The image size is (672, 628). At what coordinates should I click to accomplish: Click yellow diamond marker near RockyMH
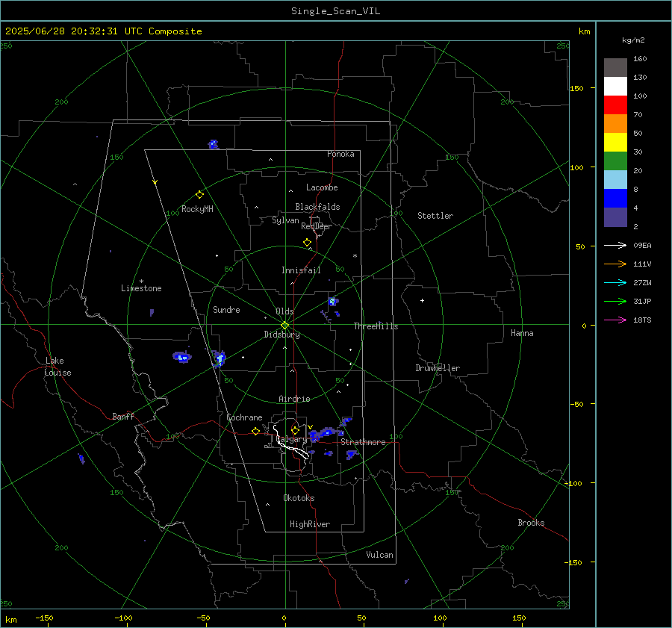pyautogui.click(x=199, y=195)
